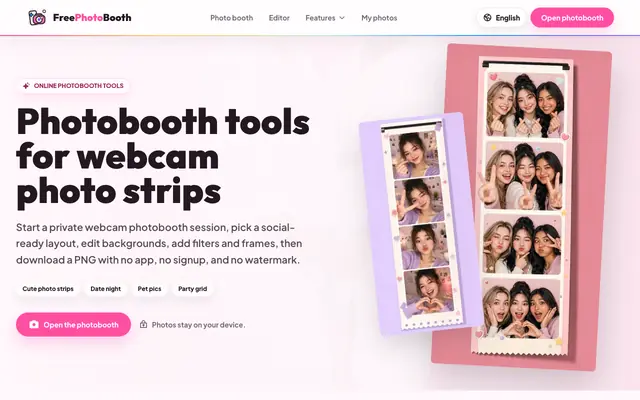This screenshot has width=640, height=400.
Task: Click the ONLINE PHOTOBOOTH TOOLS badge
Action: tap(73, 86)
